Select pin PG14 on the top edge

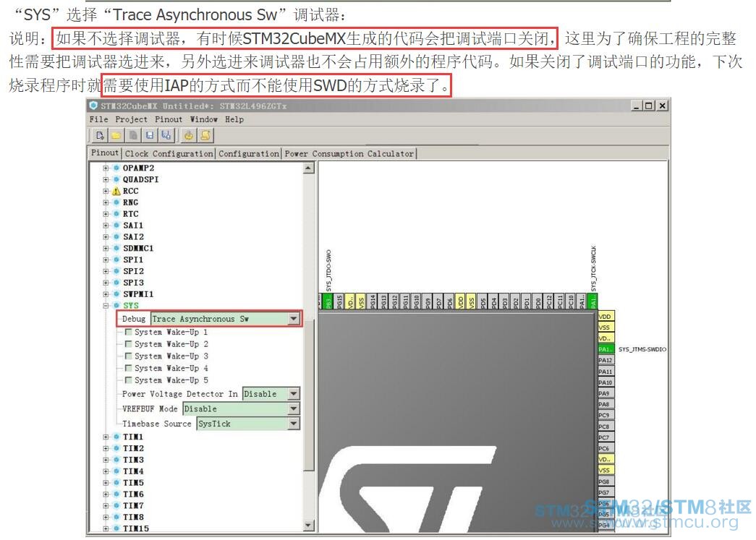click(373, 301)
